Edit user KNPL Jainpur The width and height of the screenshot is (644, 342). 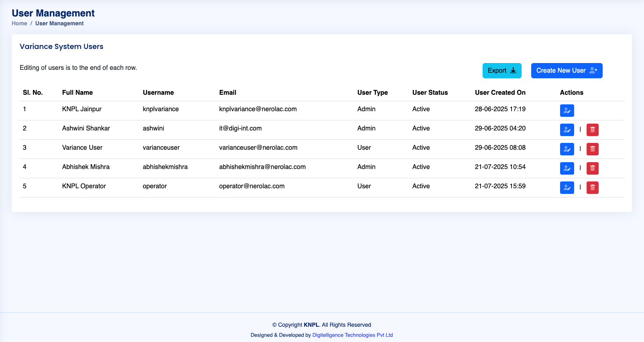point(567,110)
